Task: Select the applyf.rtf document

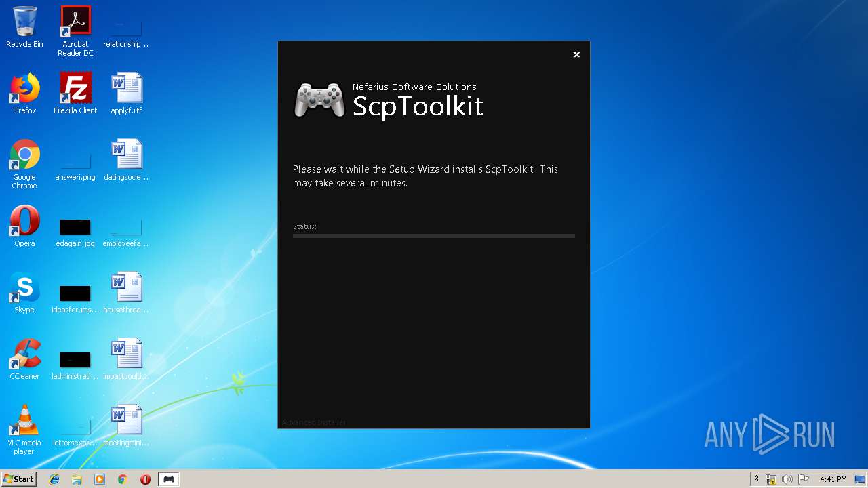Action: coord(126,94)
